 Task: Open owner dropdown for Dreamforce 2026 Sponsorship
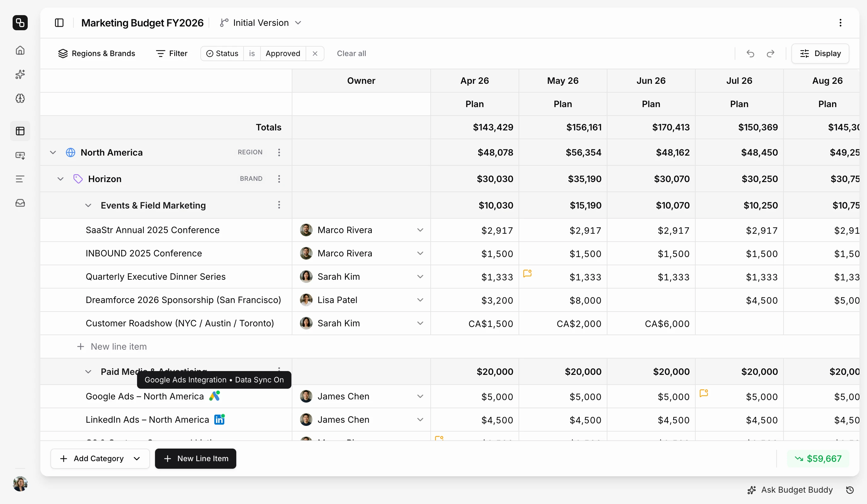pyautogui.click(x=420, y=300)
